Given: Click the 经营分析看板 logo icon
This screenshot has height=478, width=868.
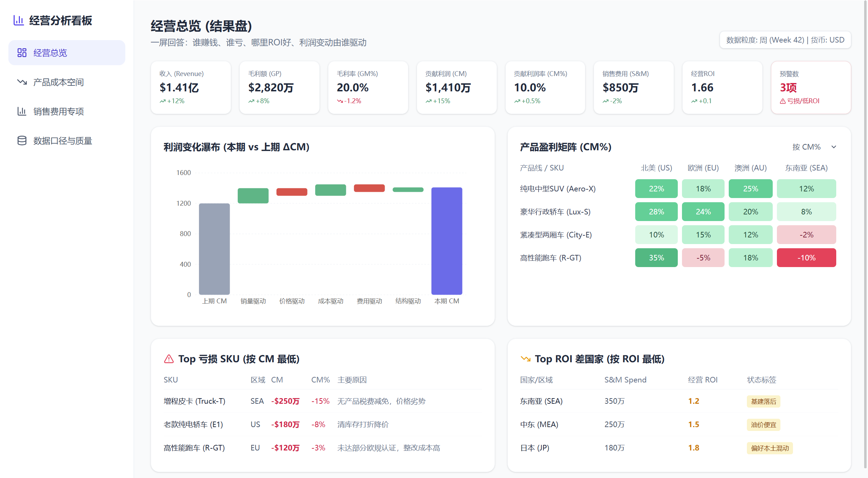Looking at the screenshot, I should (18, 20).
